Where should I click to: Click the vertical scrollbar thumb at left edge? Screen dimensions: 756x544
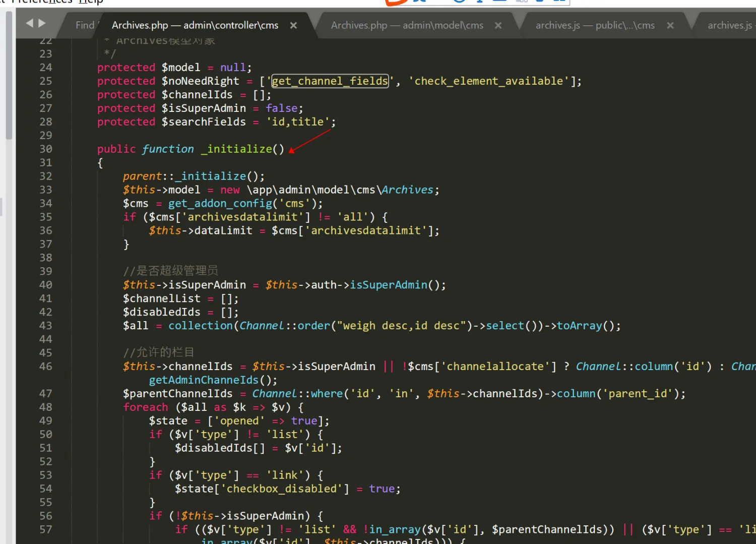[x=9, y=75]
